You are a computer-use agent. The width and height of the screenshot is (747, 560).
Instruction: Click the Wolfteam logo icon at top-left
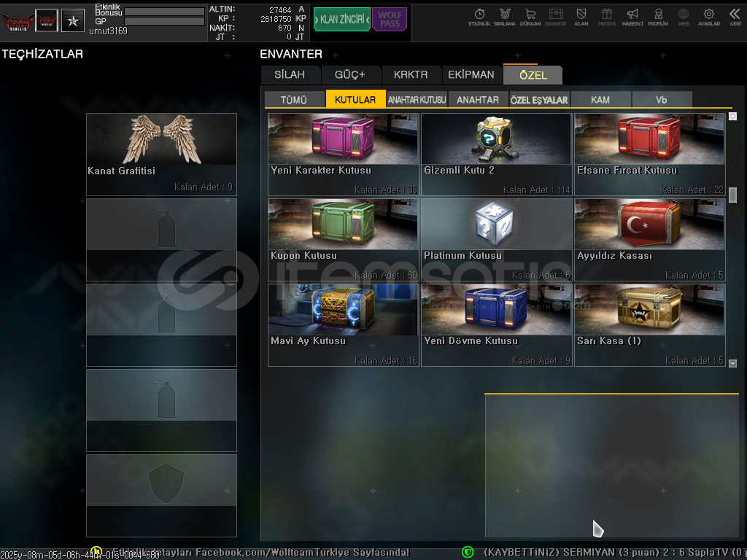pos(18,21)
